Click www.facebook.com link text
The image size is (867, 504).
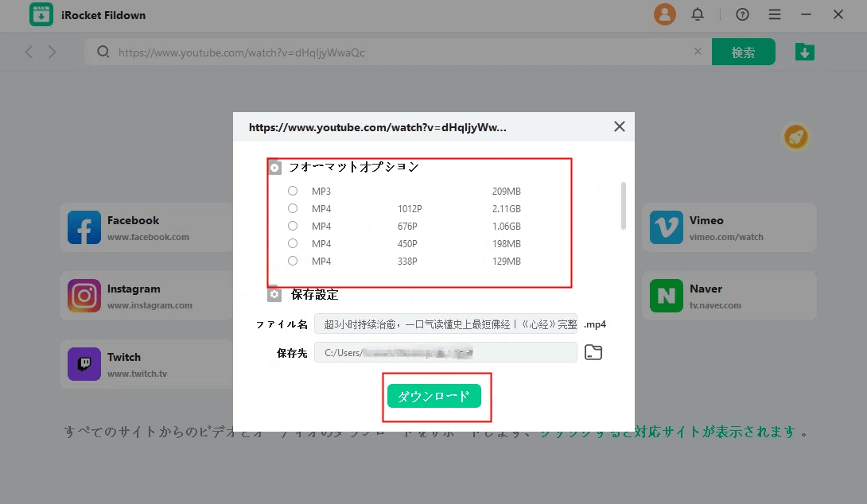click(148, 237)
